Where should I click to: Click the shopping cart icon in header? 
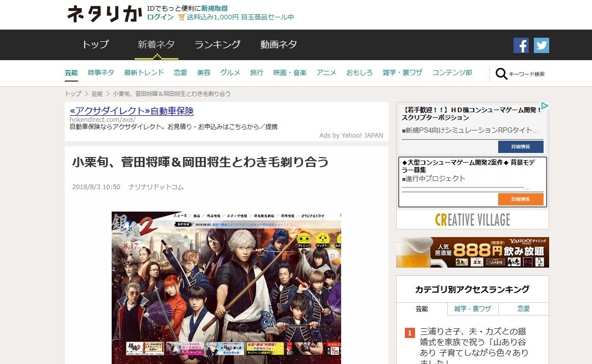click(x=181, y=17)
